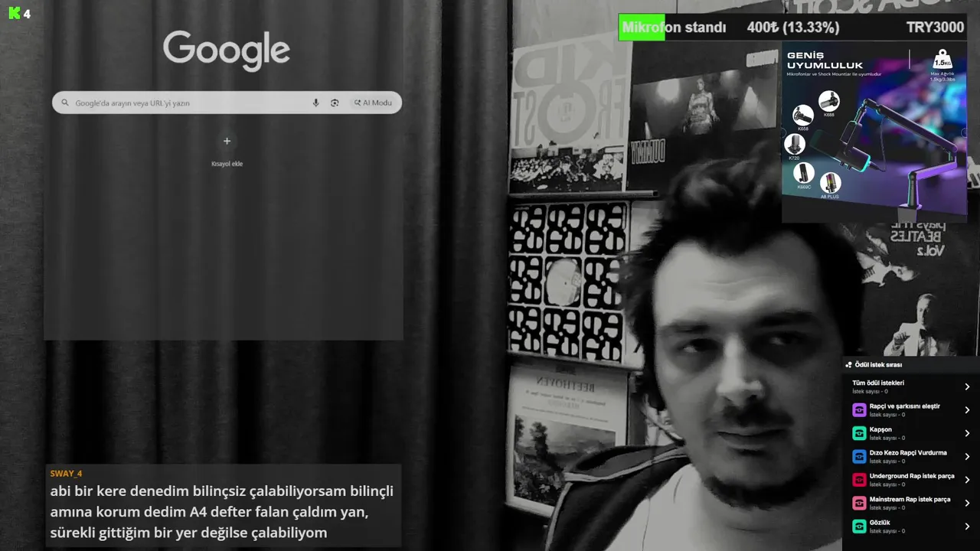The height and width of the screenshot is (551, 980).
Task: Click the TRY3000 goal target text
Action: coord(935,28)
